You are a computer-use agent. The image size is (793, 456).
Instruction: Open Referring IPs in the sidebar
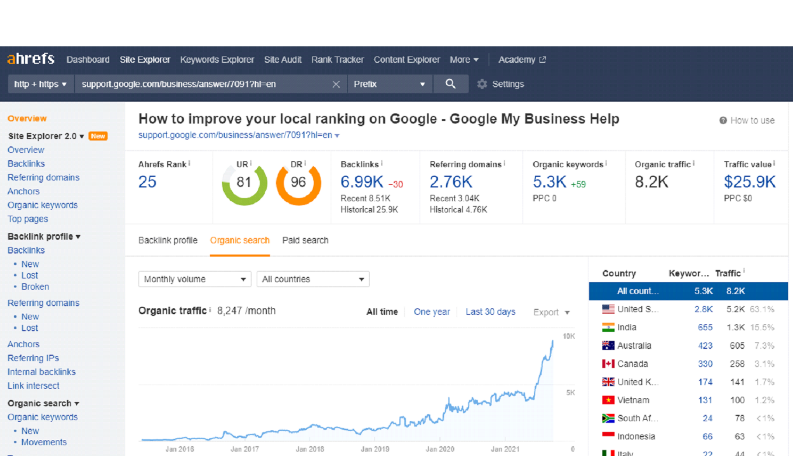pos(33,358)
